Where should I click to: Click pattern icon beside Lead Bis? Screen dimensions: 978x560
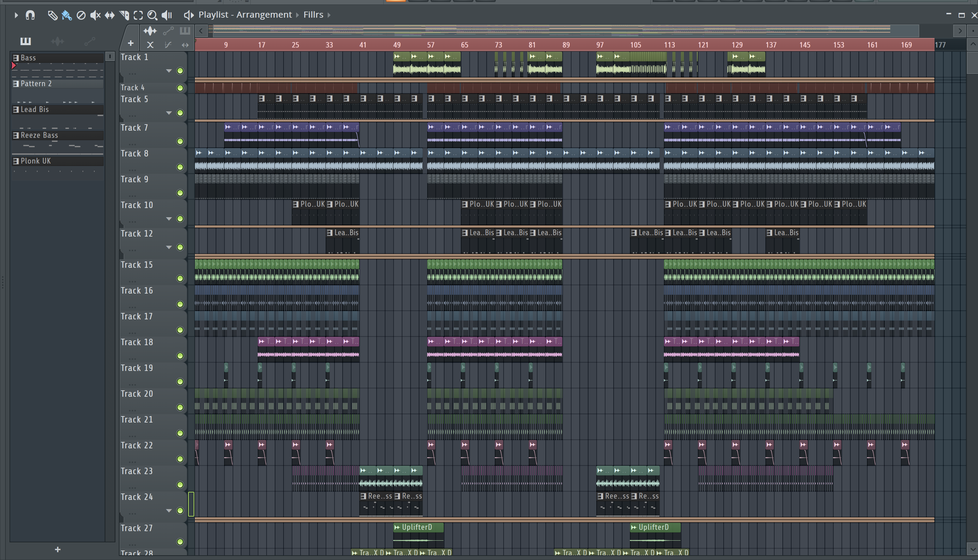click(x=16, y=110)
